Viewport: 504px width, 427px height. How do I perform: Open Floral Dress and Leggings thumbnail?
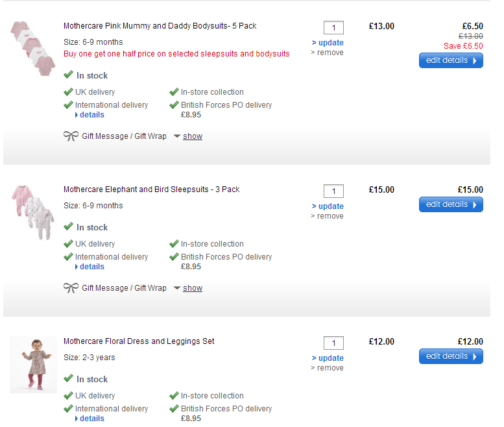pos(33,365)
